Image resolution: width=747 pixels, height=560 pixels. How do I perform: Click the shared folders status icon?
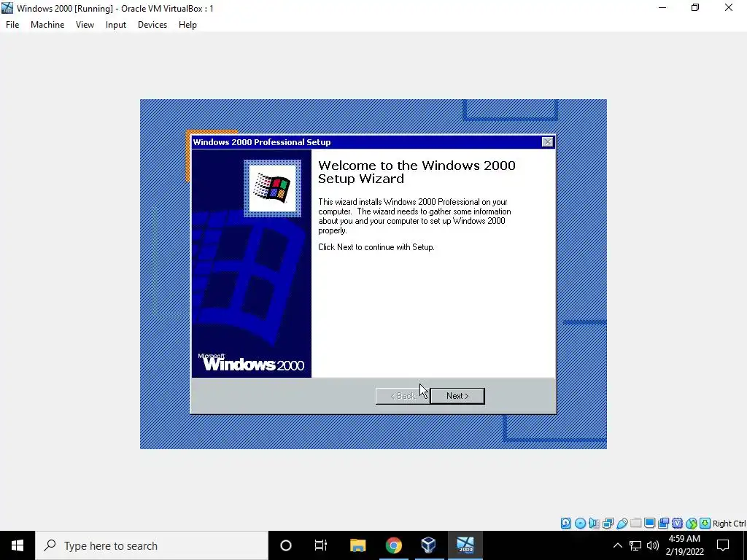coord(635,524)
